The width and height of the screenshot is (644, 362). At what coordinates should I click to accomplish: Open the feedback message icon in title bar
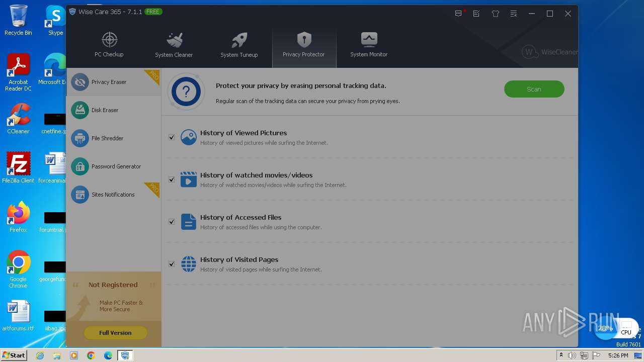click(458, 14)
